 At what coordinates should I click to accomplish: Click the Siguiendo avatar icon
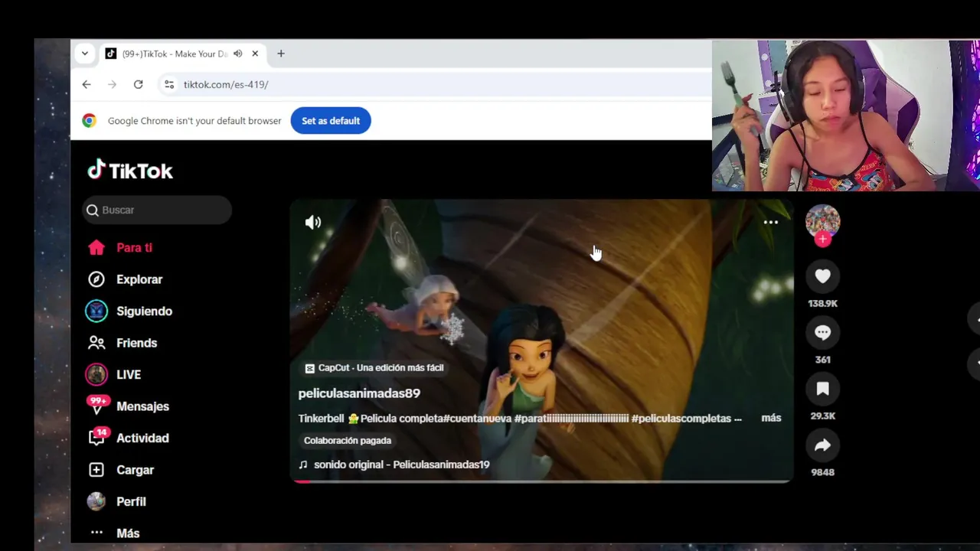[96, 311]
